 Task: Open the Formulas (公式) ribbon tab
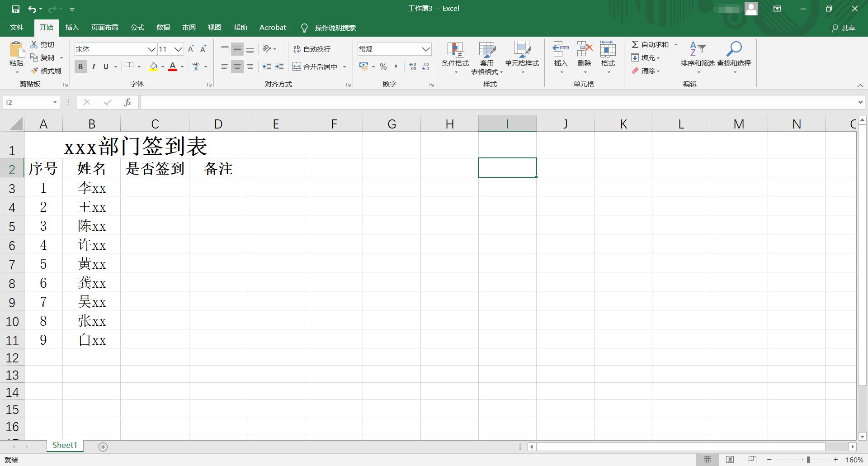click(137, 28)
